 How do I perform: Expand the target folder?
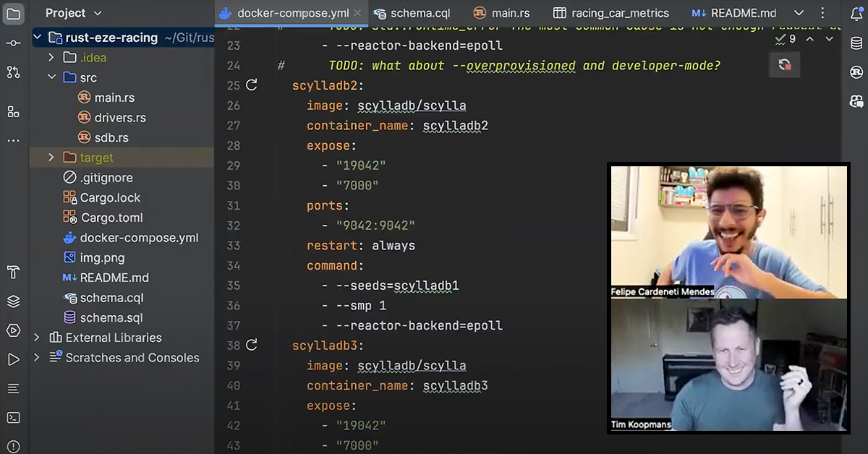tap(51, 158)
